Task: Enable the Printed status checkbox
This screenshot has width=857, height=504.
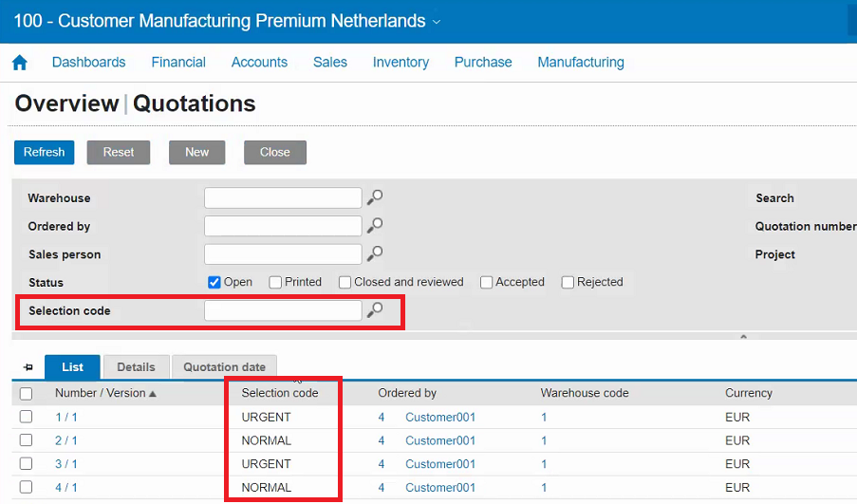Action: [x=275, y=282]
